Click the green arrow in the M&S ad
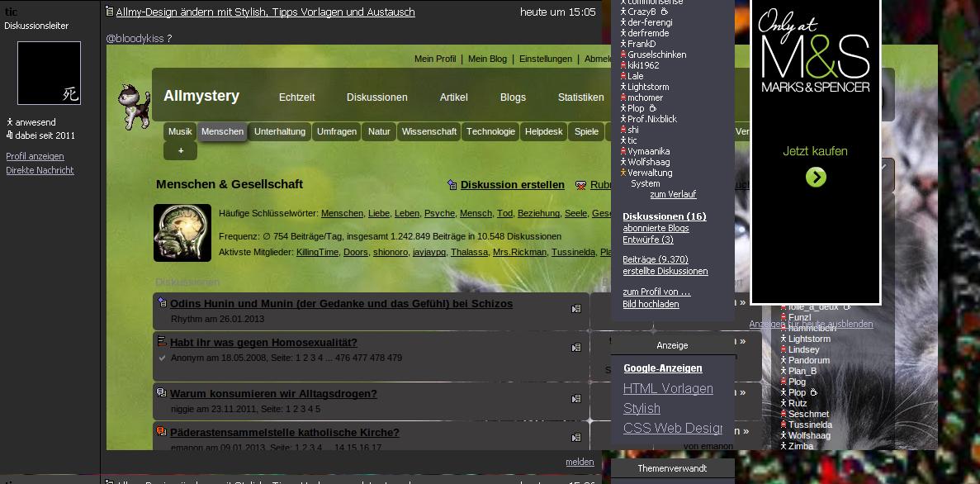The height and width of the screenshot is (484, 980). [816, 177]
